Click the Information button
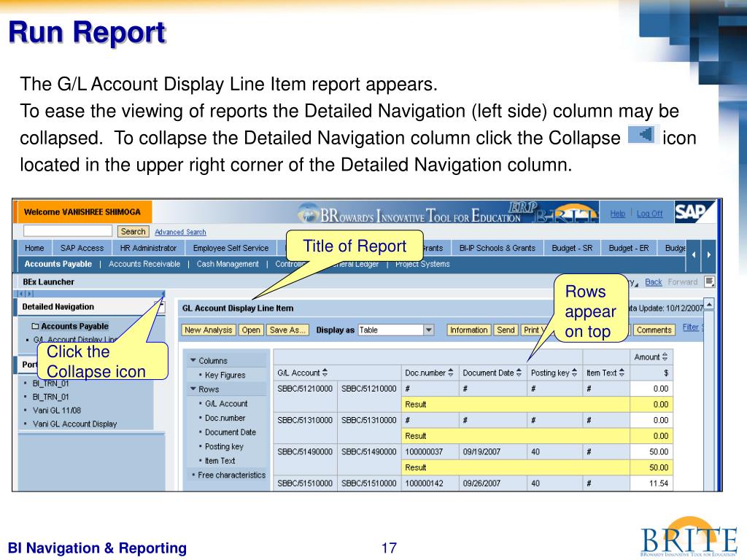 [x=469, y=330]
